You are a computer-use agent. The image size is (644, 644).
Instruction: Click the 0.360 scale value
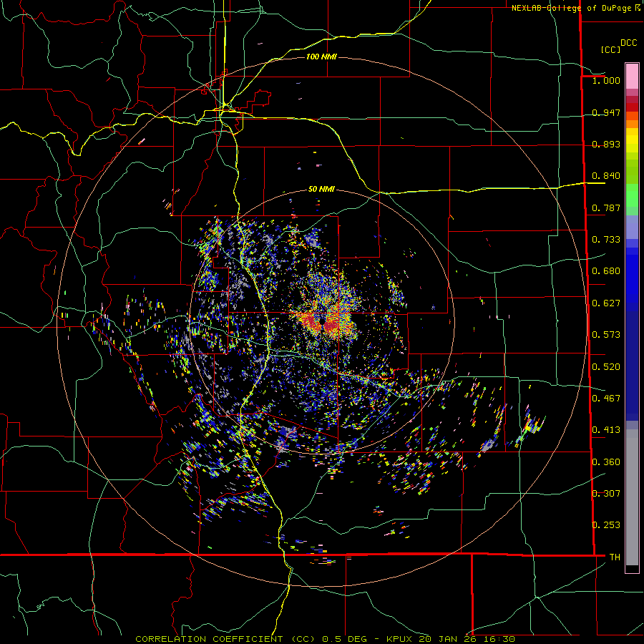606,462
